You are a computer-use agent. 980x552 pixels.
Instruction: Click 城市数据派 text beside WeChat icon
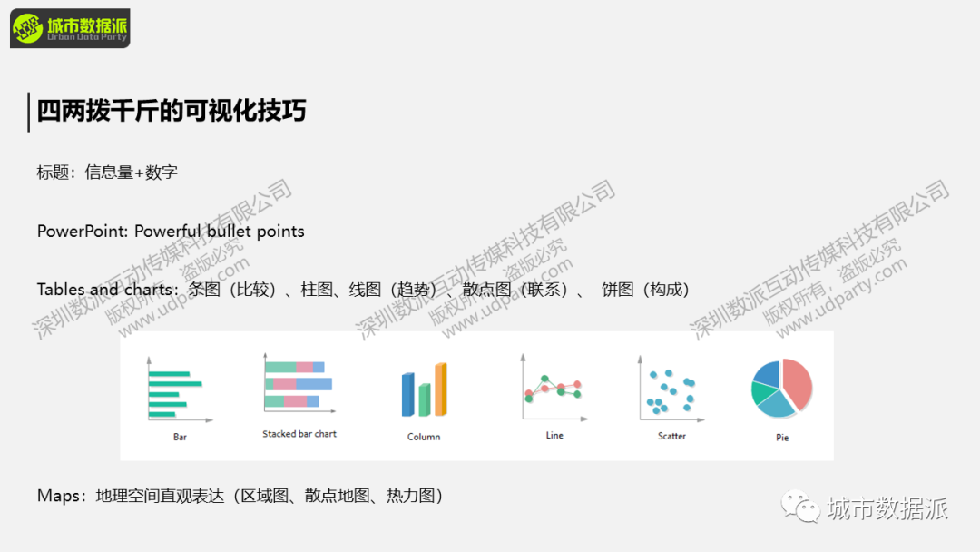tap(887, 508)
